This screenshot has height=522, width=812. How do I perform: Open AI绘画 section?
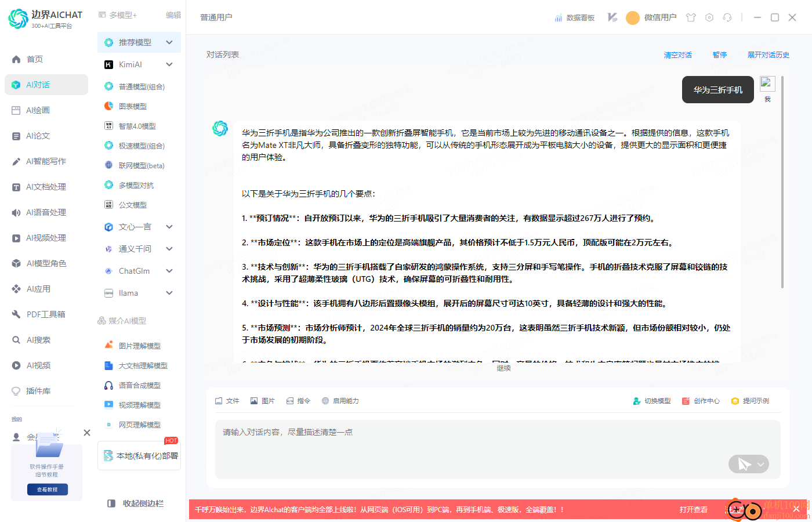(x=38, y=110)
